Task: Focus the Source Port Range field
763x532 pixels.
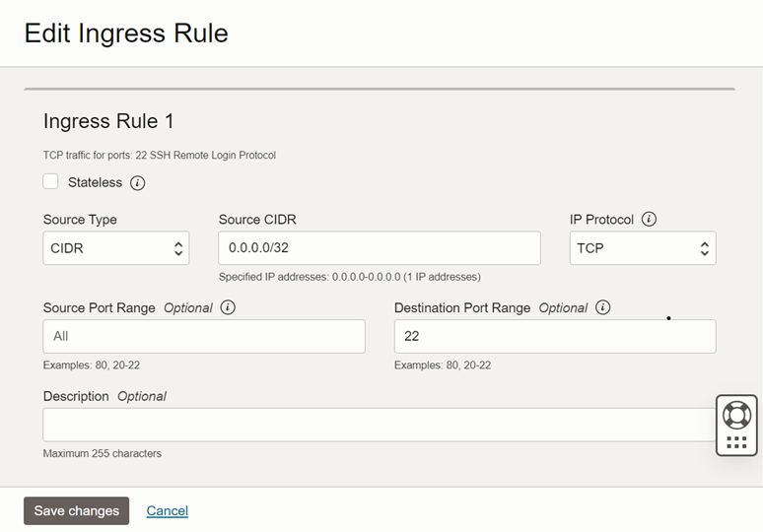Action: (x=204, y=337)
